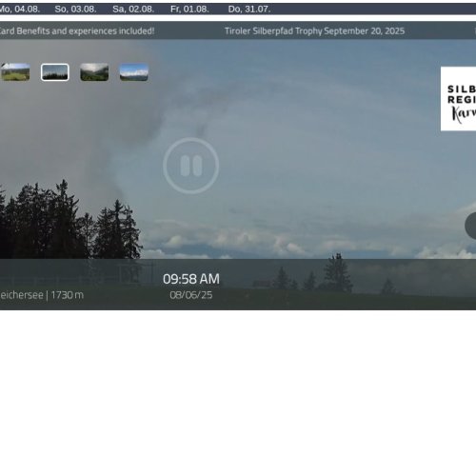The width and height of the screenshot is (476, 476).
Task: Open the cloudy valley webcam thumbnail
Action: (94, 72)
